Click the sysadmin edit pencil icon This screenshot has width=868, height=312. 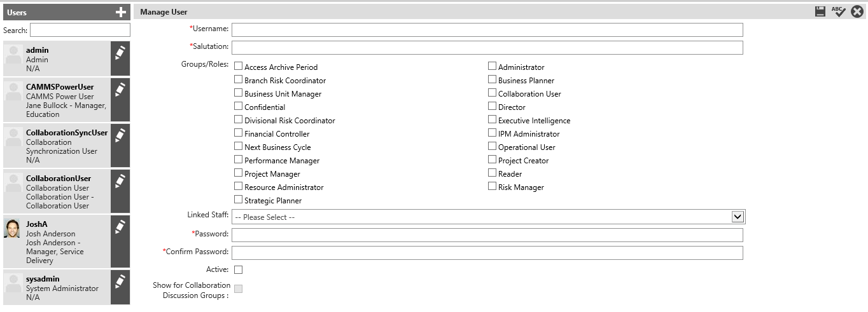(120, 281)
